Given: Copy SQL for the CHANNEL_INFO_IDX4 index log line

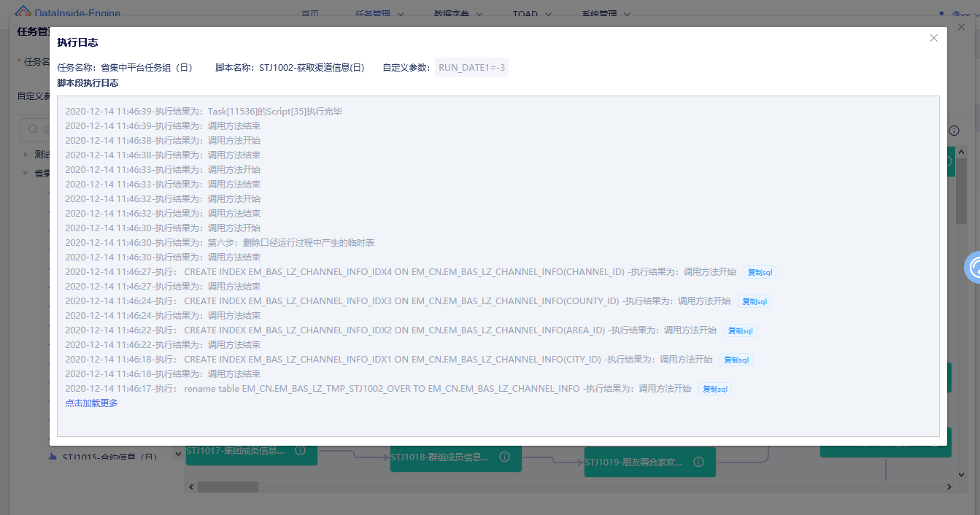Looking at the screenshot, I should [x=760, y=272].
